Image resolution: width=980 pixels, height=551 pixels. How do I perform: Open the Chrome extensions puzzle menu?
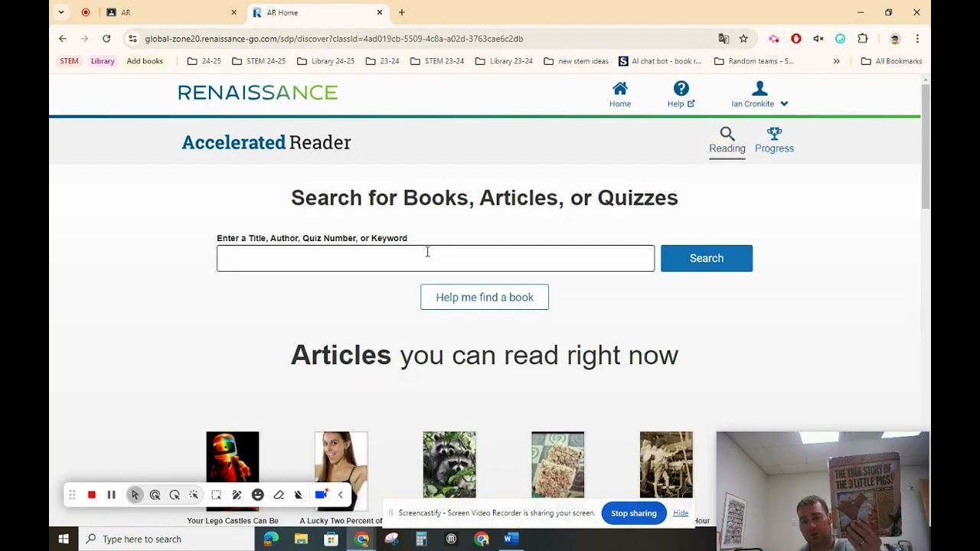pos(863,38)
